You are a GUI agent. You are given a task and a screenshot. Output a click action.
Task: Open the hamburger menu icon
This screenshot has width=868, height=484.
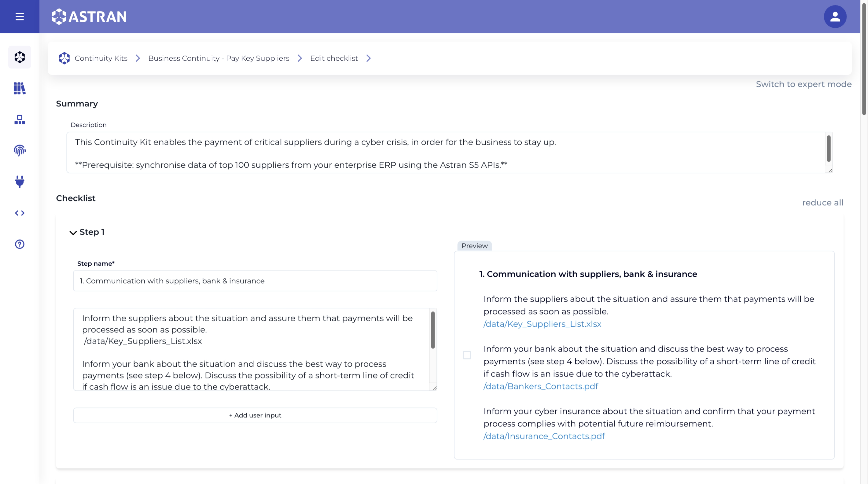point(20,17)
